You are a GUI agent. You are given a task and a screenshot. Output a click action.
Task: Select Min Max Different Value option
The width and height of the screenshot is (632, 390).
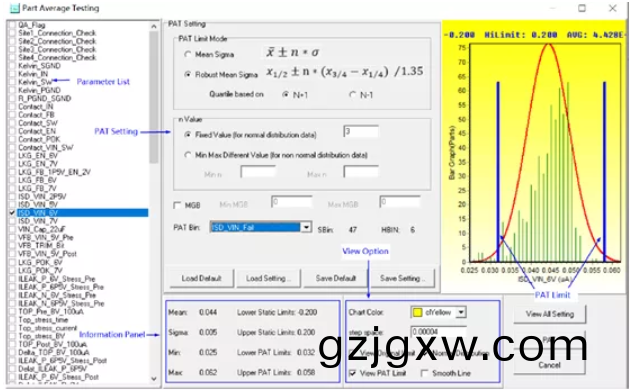click(x=187, y=155)
